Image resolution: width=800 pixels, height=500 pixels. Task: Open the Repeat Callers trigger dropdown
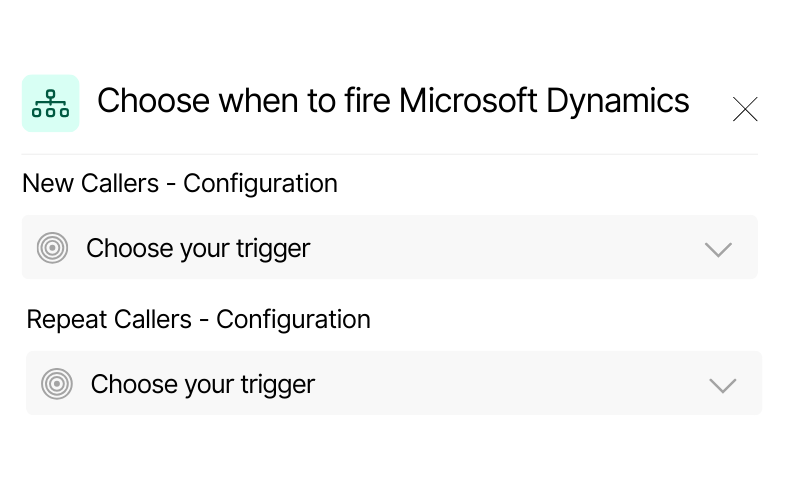393,384
